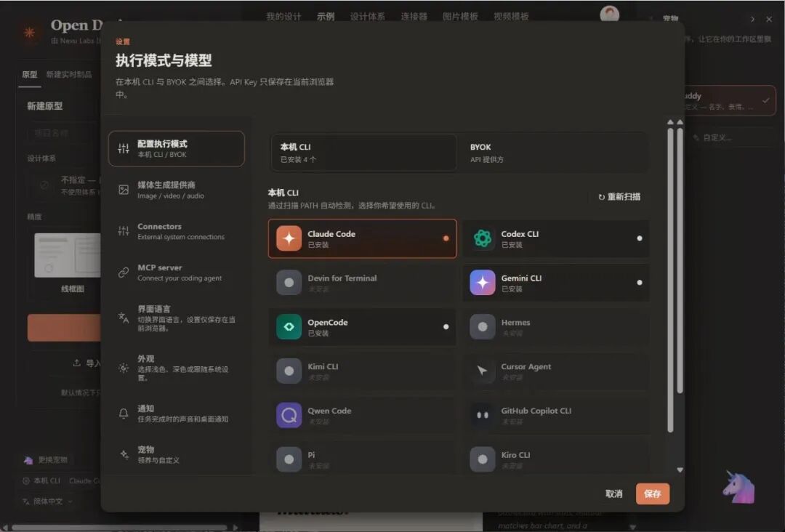Click the user avatar in top bar
Image resolution: width=785 pixels, height=532 pixels.
point(609,14)
